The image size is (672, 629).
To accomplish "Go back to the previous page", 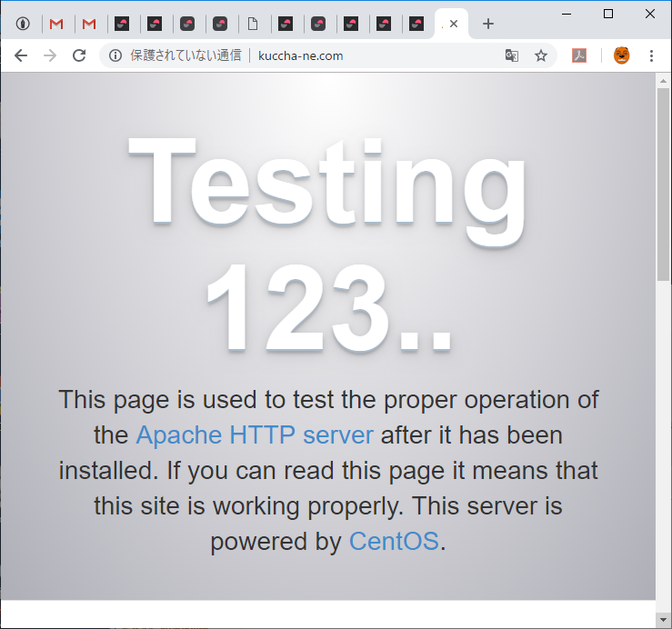I will pyautogui.click(x=21, y=55).
